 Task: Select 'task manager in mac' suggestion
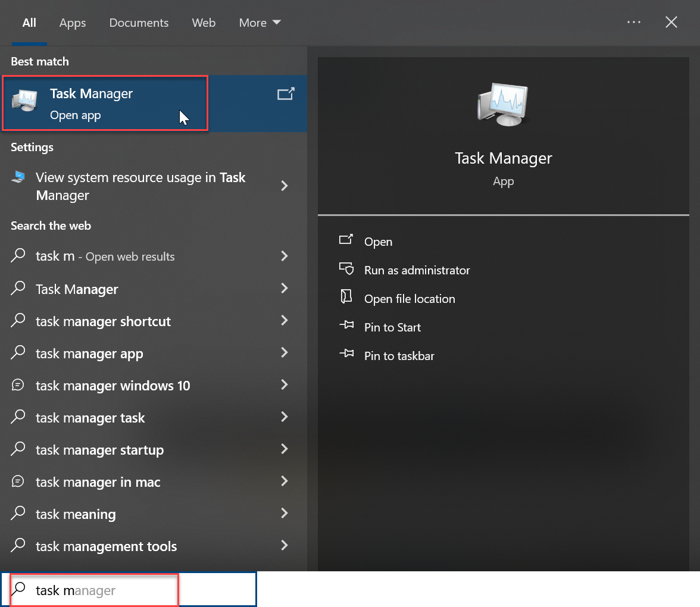point(154,481)
